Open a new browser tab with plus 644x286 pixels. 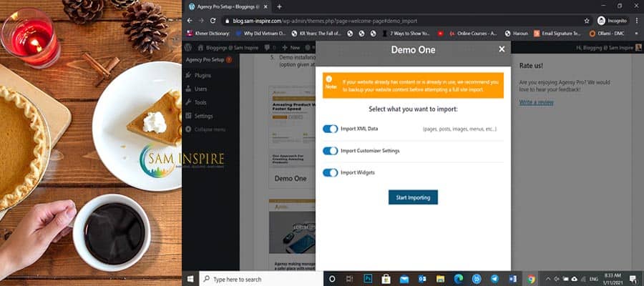click(x=279, y=6)
